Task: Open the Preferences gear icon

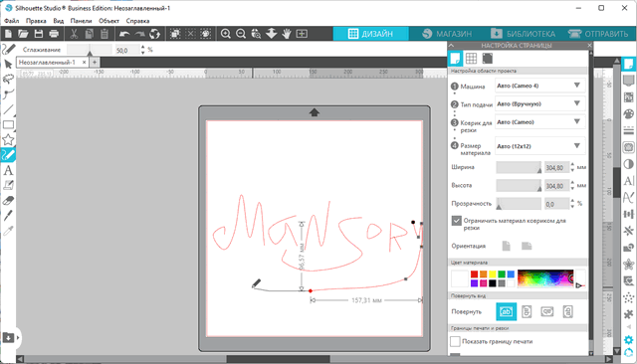Action: tap(628, 340)
